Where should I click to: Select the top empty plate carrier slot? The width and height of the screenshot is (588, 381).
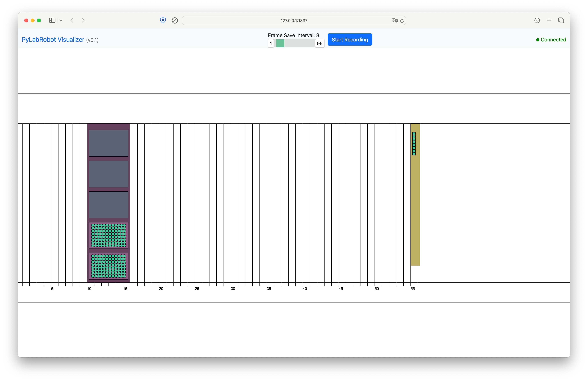point(108,143)
